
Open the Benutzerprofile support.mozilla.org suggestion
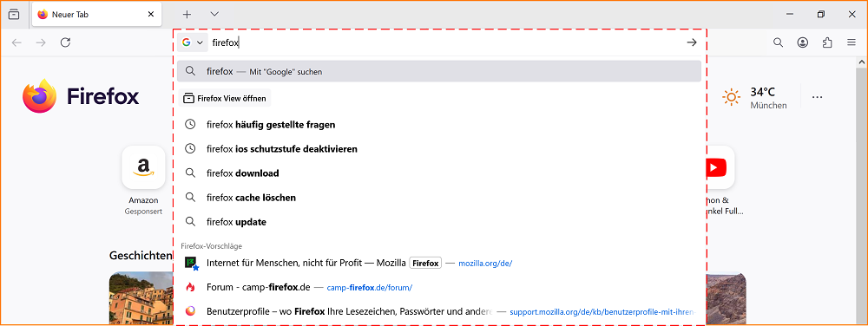click(x=439, y=311)
